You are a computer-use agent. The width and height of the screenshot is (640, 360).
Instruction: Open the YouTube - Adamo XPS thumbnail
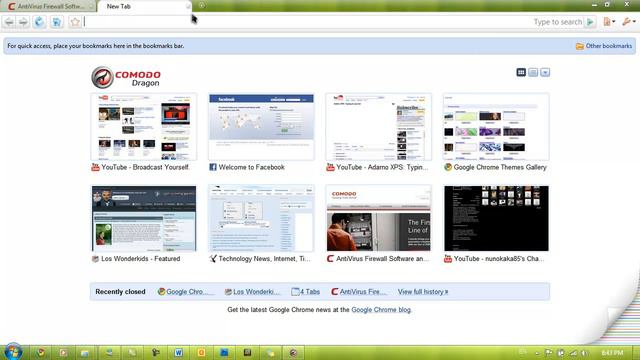pos(378,127)
